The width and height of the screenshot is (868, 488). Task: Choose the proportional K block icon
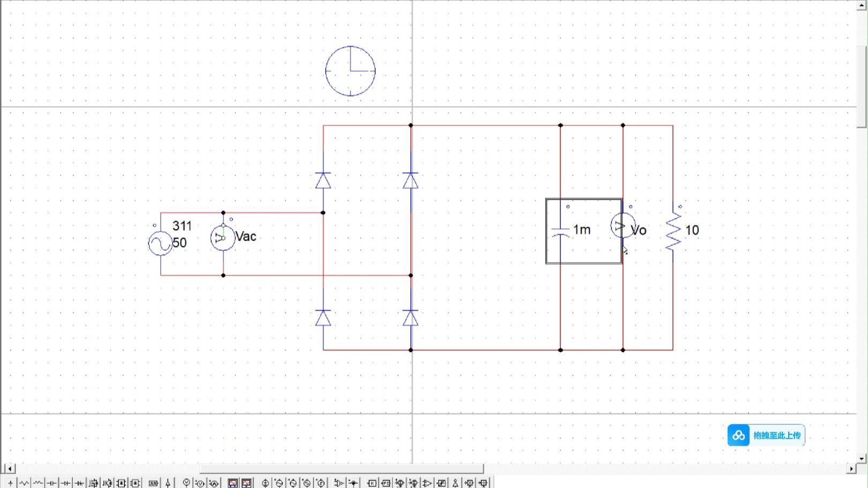pos(372,483)
